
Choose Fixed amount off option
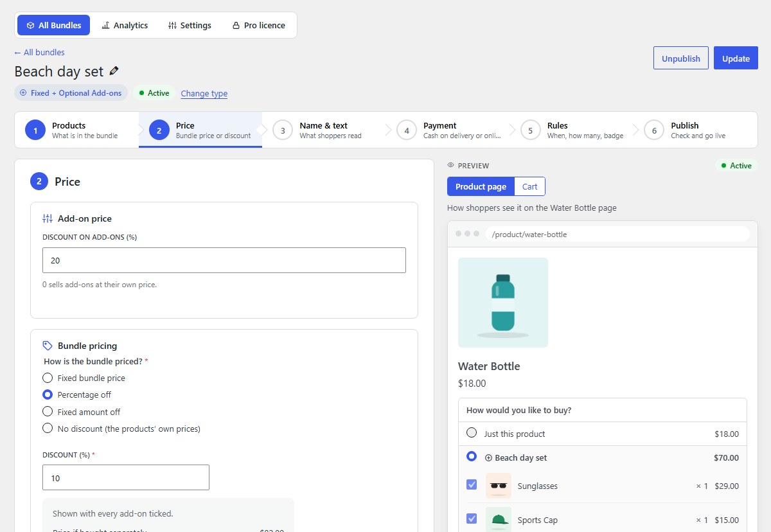[x=48, y=412]
